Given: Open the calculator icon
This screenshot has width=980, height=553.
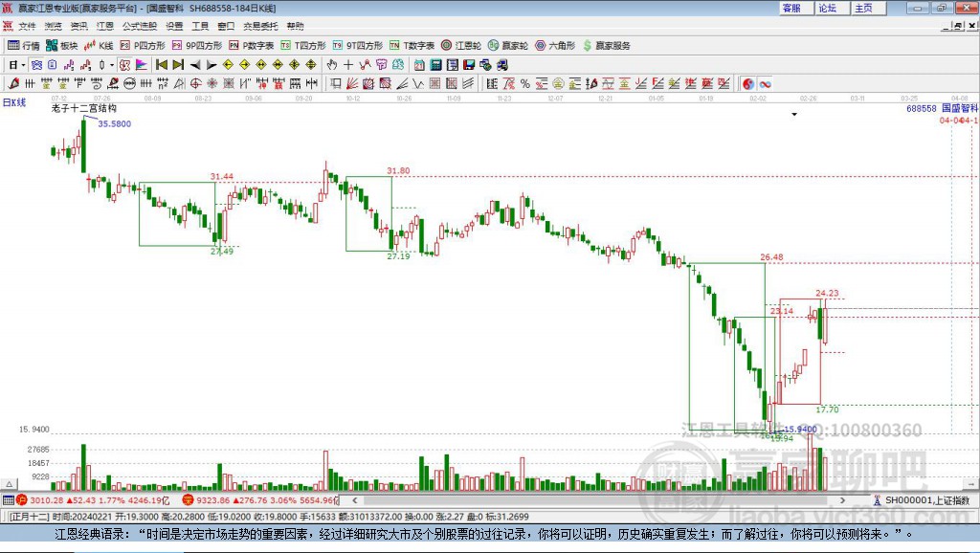Looking at the screenshot, I should point(435,65).
